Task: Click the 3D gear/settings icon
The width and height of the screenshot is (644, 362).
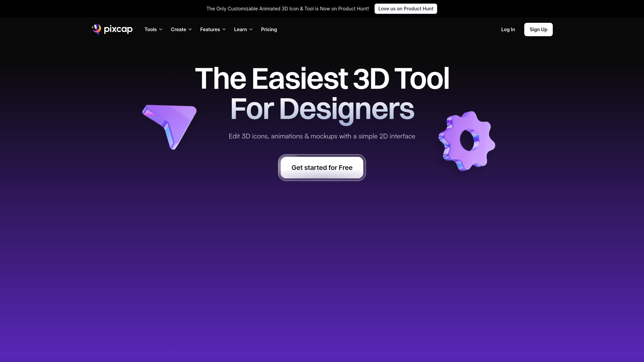Action: click(466, 141)
